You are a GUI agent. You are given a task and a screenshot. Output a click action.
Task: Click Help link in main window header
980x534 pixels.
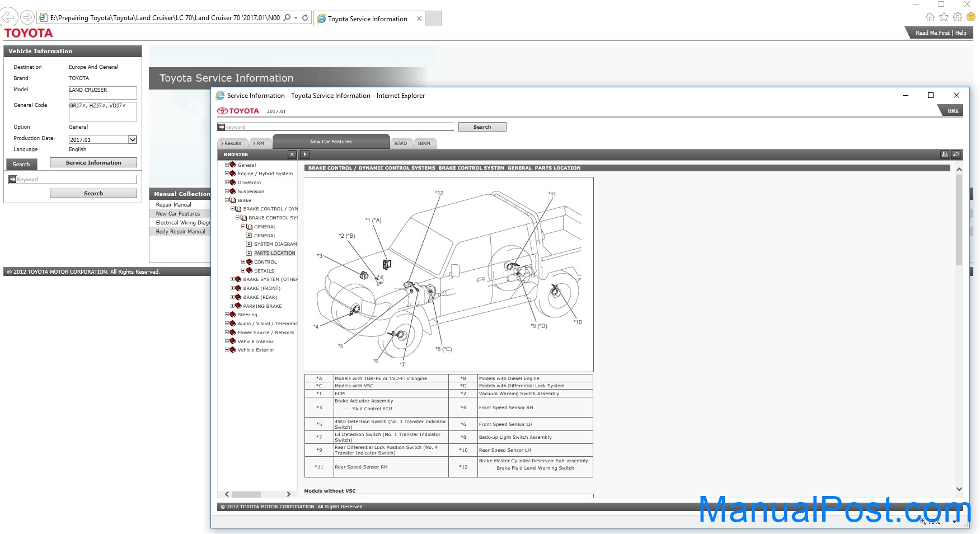point(961,33)
